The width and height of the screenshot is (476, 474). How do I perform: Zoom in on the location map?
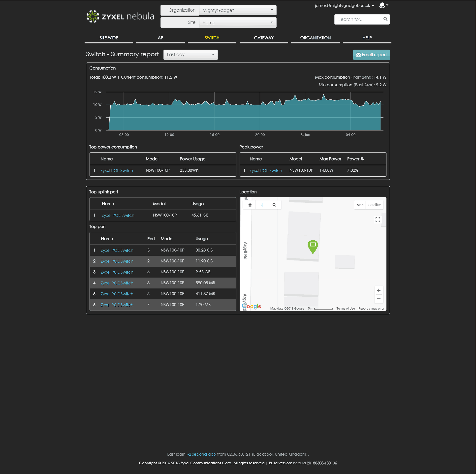[379, 290]
